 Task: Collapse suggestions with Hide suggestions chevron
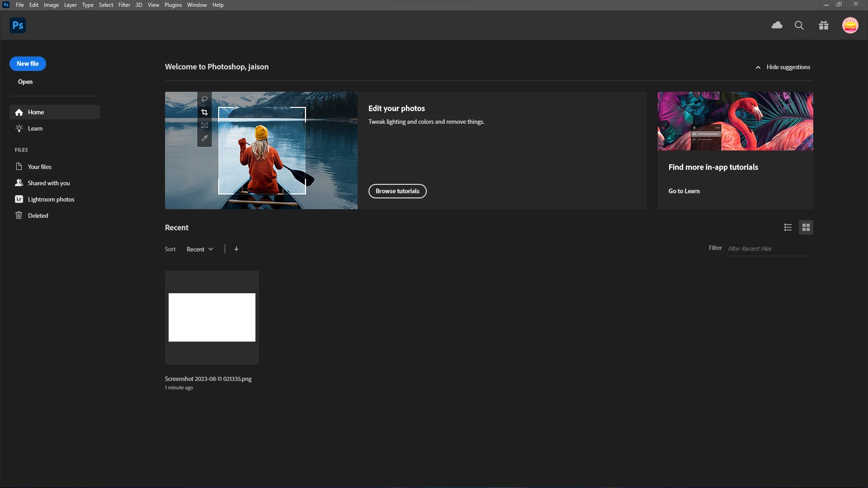pyautogui.click(x=758, y=67)
